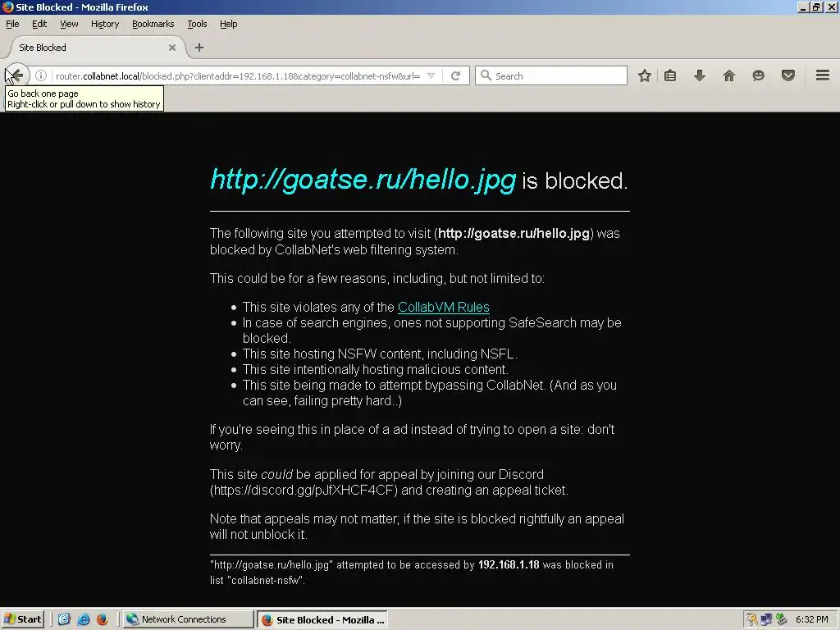
Task: Open a new tab with plus button
Action: 199,48
